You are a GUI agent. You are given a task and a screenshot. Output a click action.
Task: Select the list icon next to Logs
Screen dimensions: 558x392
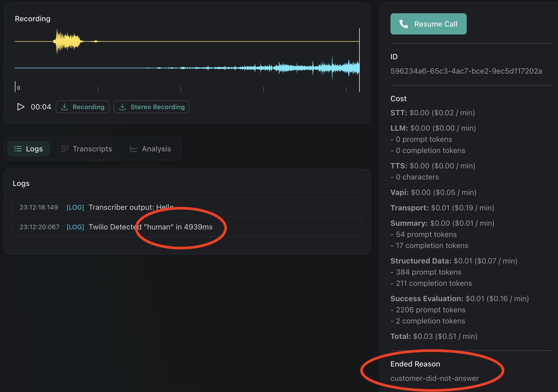(x=17, y=149)
